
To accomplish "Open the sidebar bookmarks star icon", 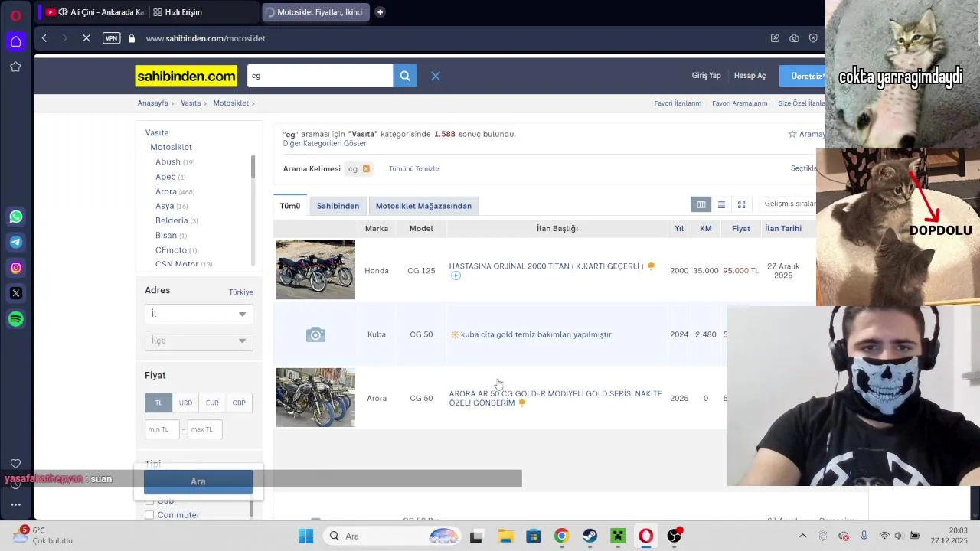I will coord(15,67).
